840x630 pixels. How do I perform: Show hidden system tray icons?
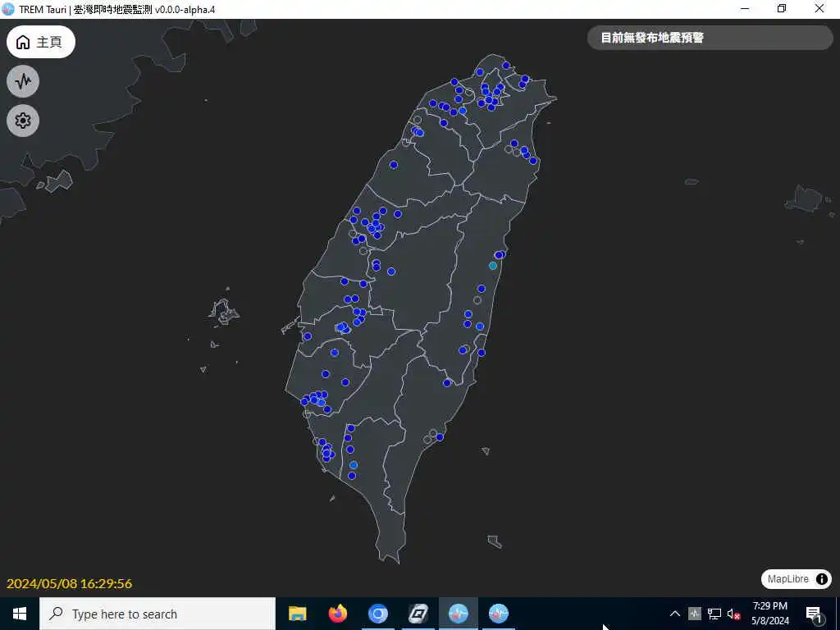pos(675,614)
